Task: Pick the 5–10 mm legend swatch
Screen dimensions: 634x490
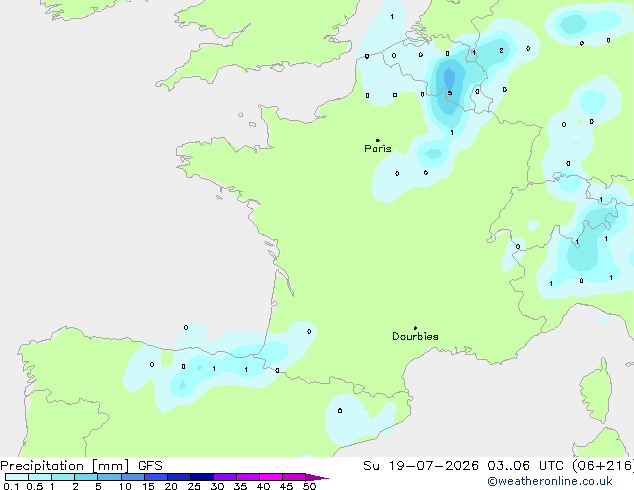Action: (109, 477)
